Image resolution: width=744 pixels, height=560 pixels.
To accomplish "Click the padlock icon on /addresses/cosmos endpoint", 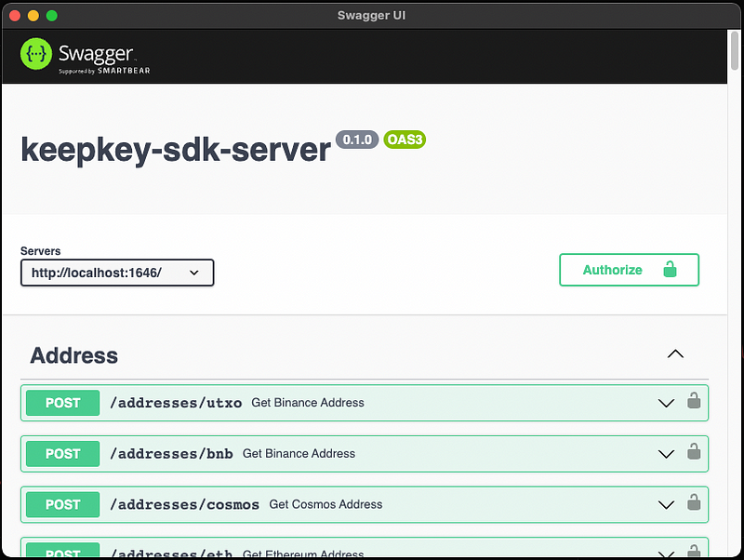I will (x=694, y=504).
